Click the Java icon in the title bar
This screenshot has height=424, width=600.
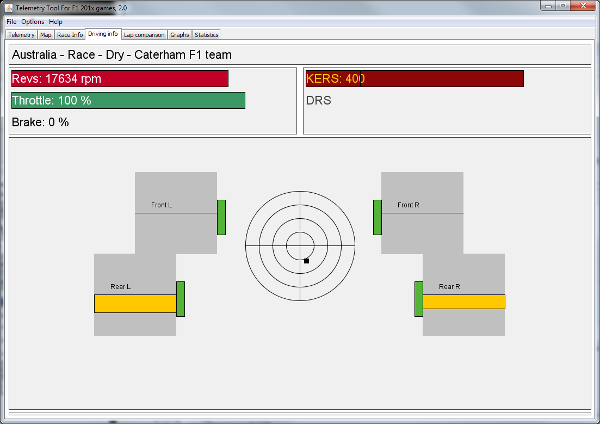(9, 8)
